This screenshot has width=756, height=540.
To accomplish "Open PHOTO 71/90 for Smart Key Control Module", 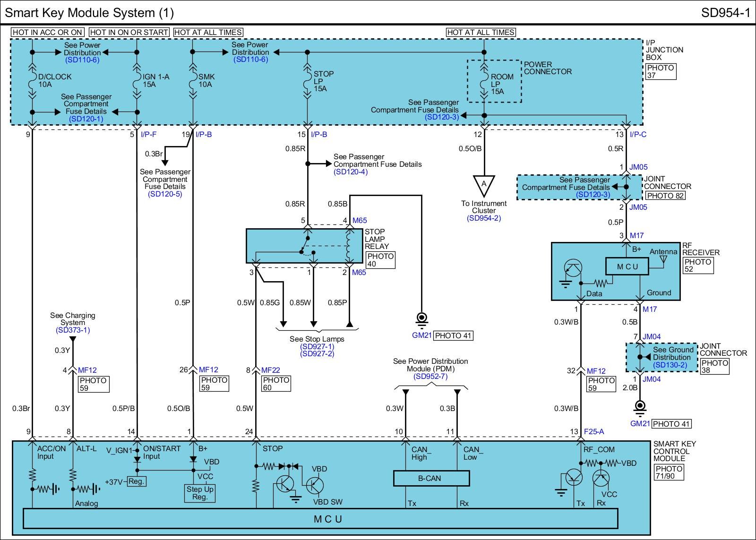I will 669,472.
